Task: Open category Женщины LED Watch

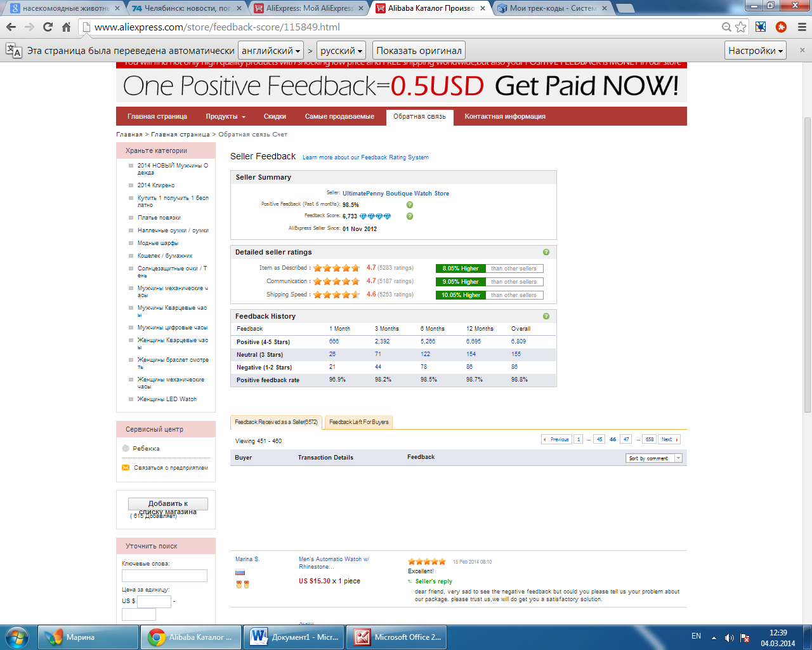Action: click(167, 399)
